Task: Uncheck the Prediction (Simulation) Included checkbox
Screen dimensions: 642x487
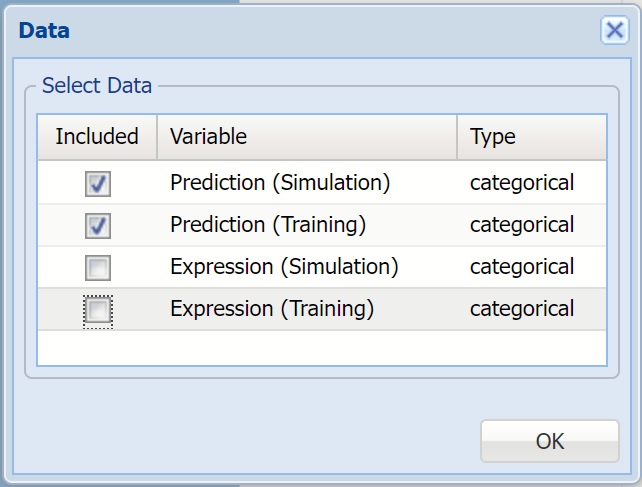Action: 98,184
